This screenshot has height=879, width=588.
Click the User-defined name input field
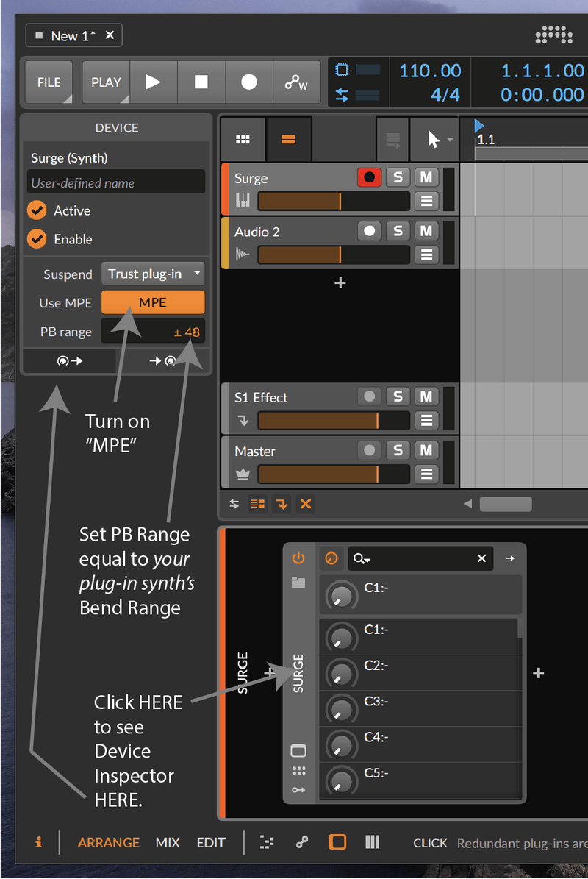click(115, 182)
